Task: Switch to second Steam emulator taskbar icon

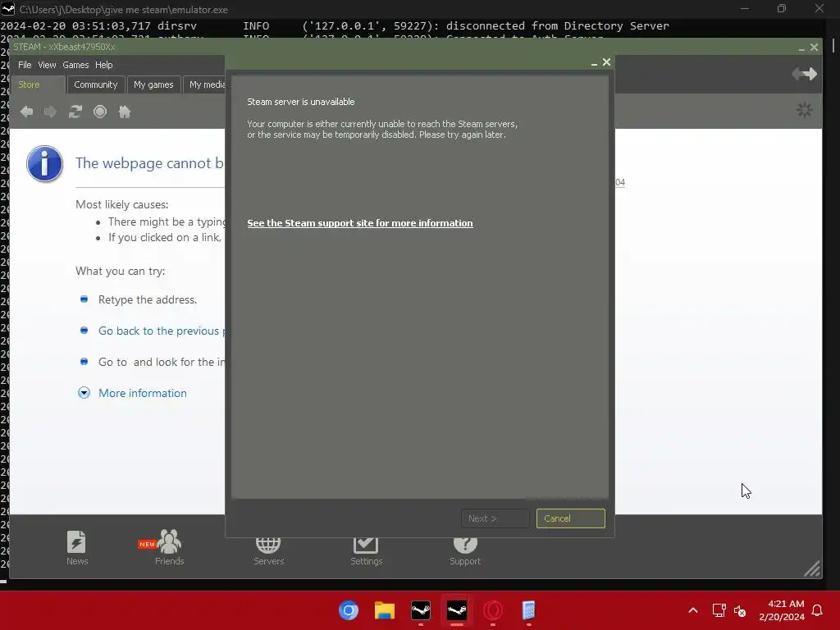Action: point(456,610)
